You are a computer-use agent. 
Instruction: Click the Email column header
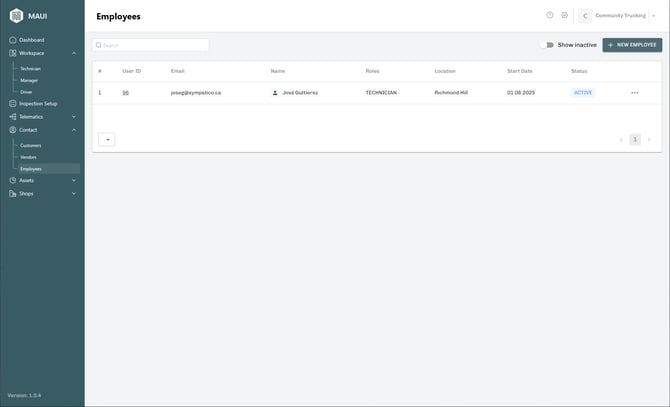click(x=177, y=71)
